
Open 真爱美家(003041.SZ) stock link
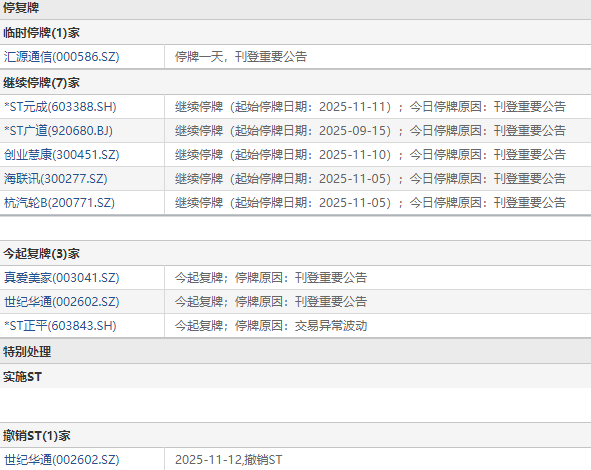point(61,278)
